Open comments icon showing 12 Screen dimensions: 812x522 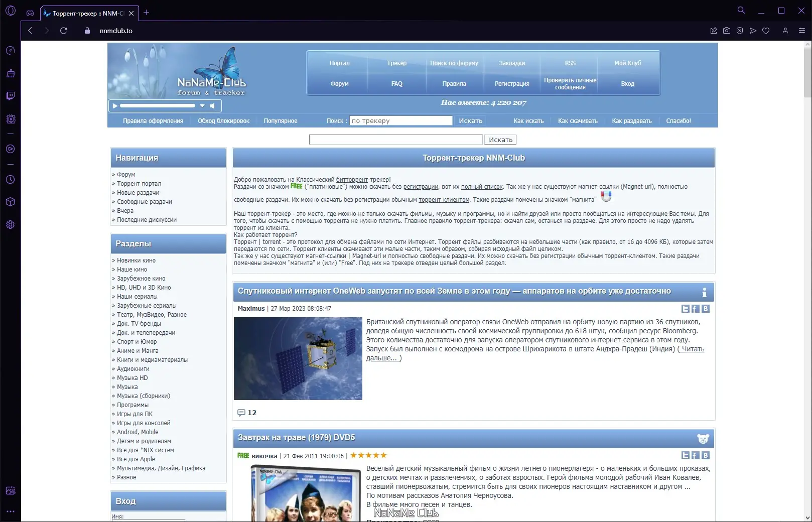[241, 413]
